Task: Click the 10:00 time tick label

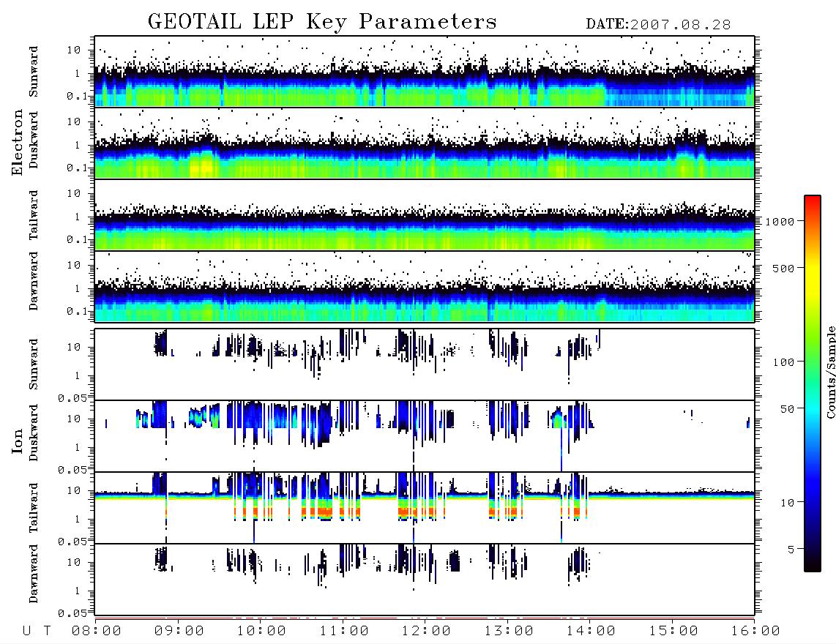Action: click(261, 631)
